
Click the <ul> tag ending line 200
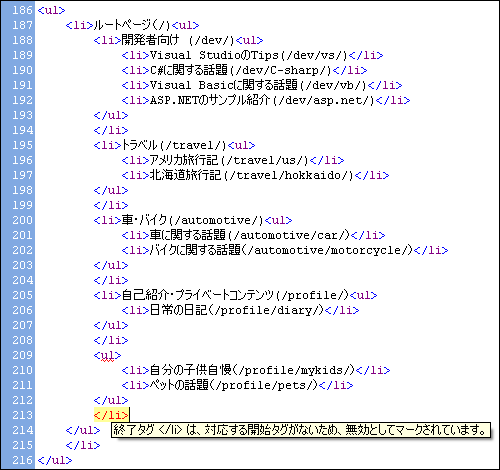point(278,220)
